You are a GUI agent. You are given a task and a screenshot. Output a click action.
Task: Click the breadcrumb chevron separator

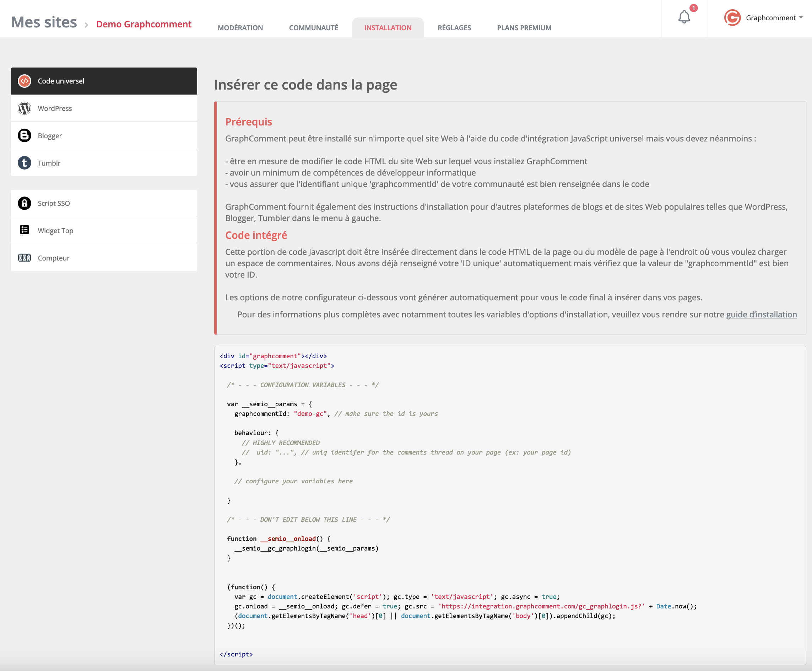pyautogui.click(x=87, y=25)
